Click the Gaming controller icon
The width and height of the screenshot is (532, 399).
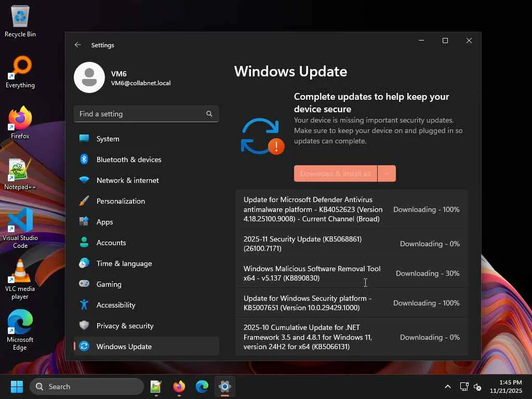(84, 283)
